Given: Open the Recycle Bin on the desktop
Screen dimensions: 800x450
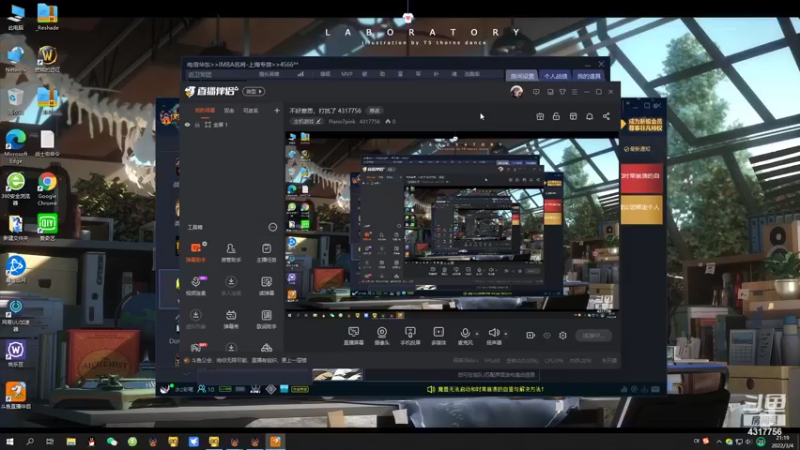Looking at the screenshot, I should click(x=15, y=101).
